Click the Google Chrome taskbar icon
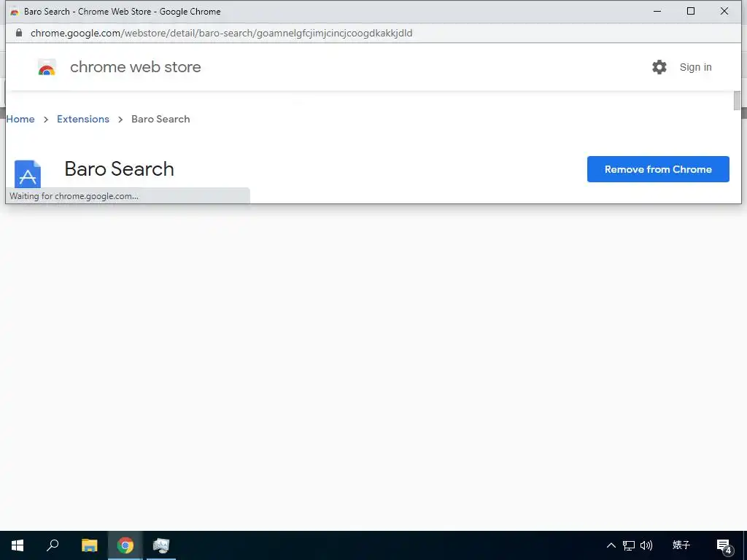 (x=125, y=545)
